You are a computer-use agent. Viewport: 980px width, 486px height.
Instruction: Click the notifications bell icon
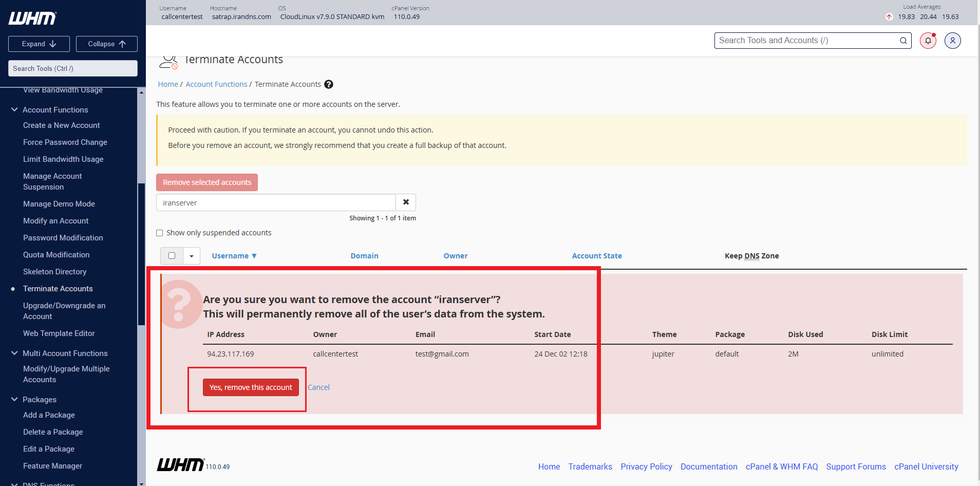pyautogui.click(x=928, y=41)
